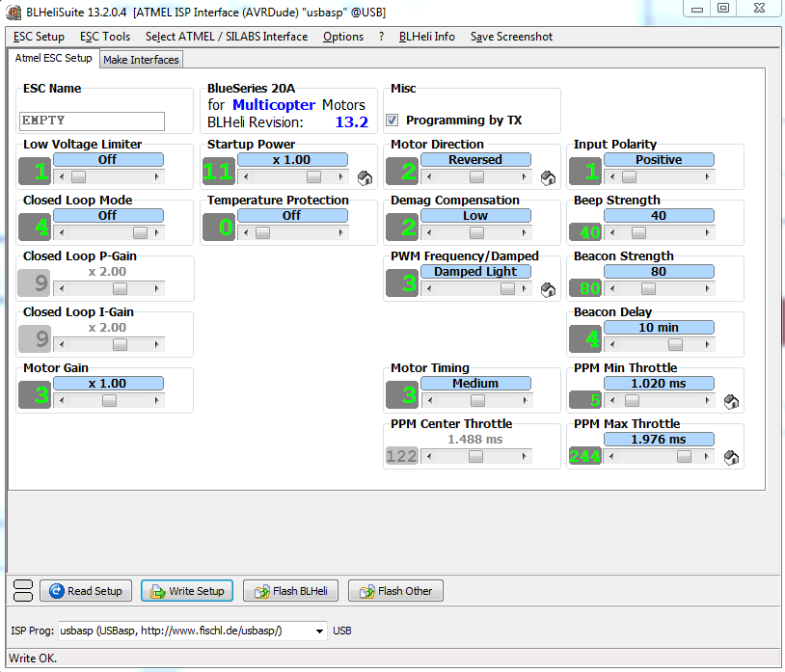Click the default icon beside PPM Max Throttle
The height and width of the screenshot is (672, 785).
[731, 457]
